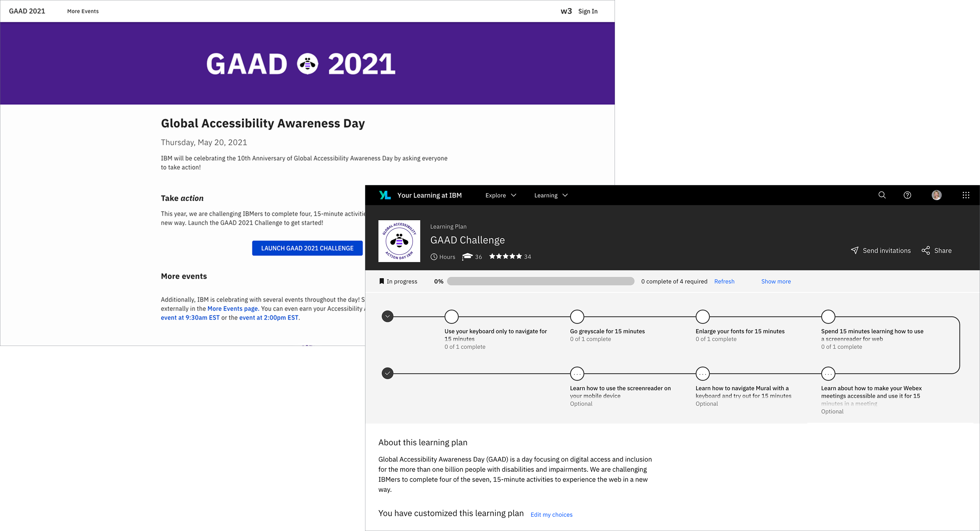Click the GAAD Challenge bee thumbnail
Viewport: 980px width, 531px height.
click(399, 241)
